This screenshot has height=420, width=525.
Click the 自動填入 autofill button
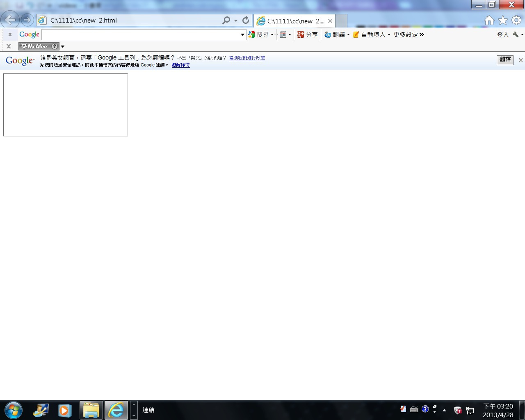[x=369, y=34]
